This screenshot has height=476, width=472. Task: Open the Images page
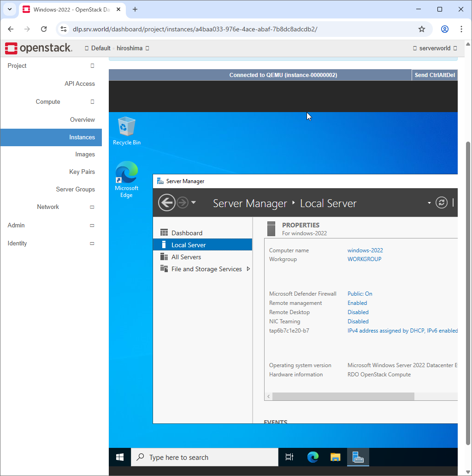tap(85, 154)
